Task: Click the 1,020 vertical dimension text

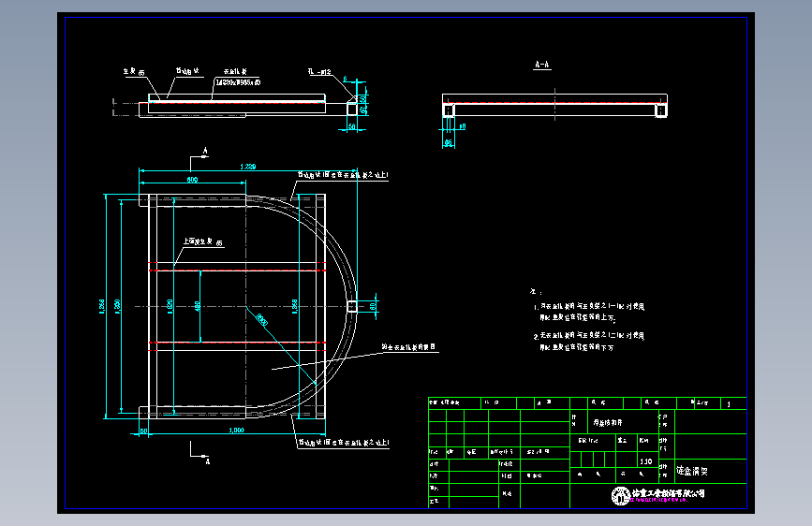Action: [x=170, y=305]
